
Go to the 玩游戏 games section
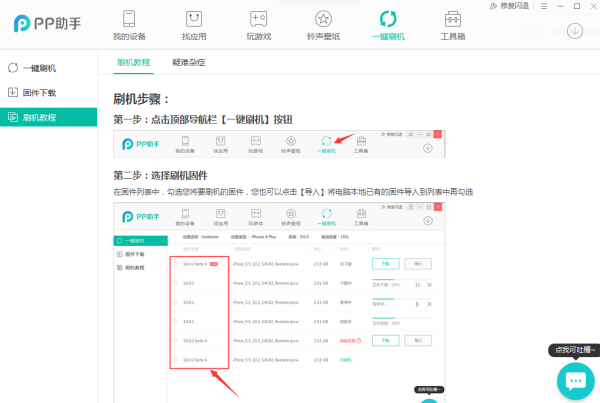click(x=259, y=25)
